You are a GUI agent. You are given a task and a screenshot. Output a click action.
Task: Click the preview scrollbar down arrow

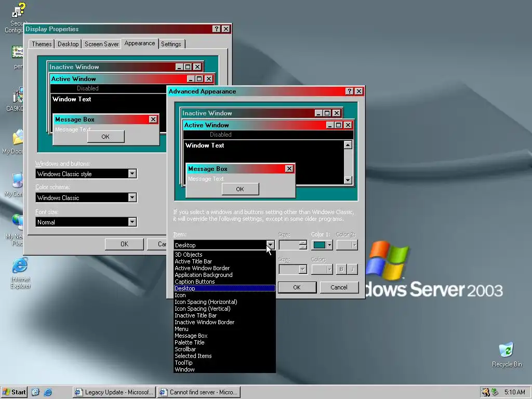tap(348, 180)
